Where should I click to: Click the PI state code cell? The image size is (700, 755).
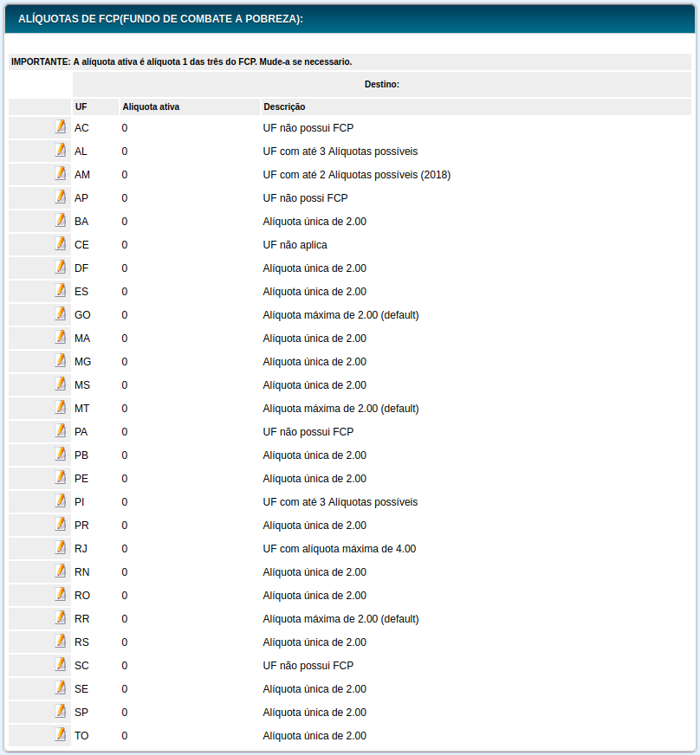[x=80, y=502]
